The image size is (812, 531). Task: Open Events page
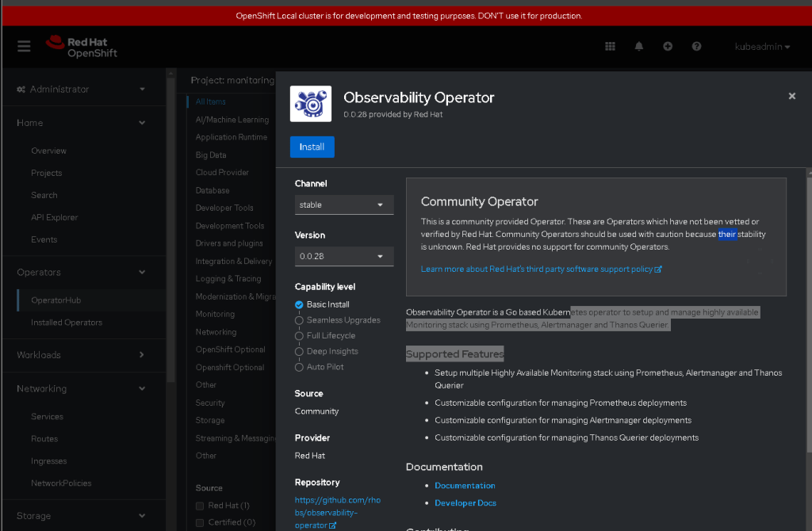click(x=44, y=240)
